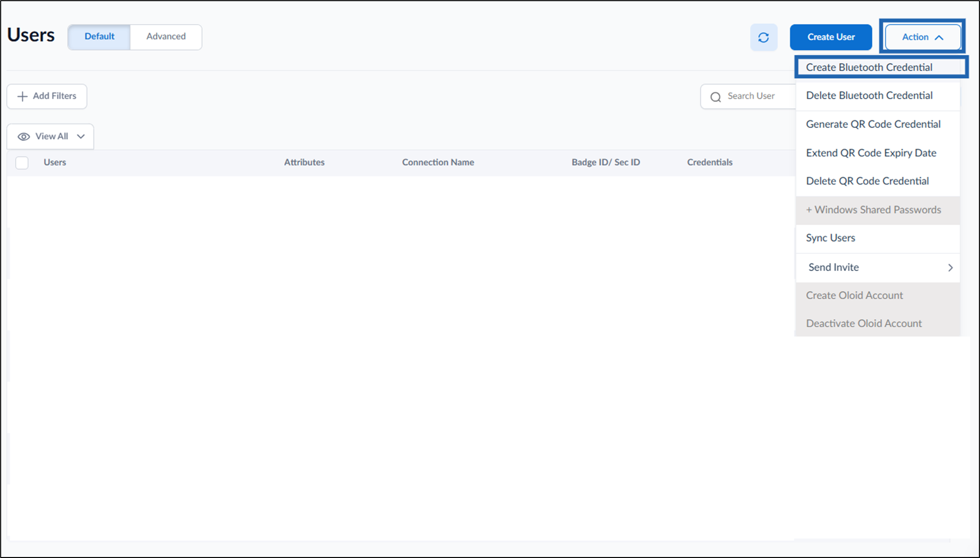Switch to the Advanced tab
The height and width of the screenshot is (558, 980).
(x=166, y=37)
